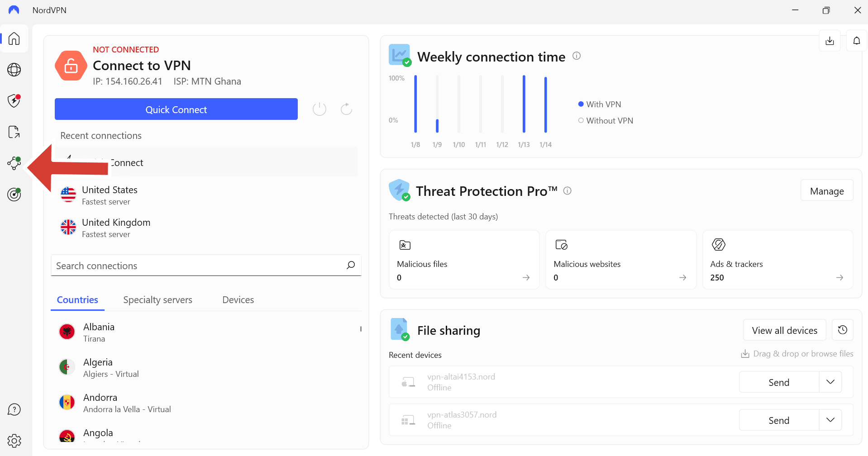This screenshot has width=868, height=456.
Task: Click the Recent connections heading
Action: 101,136
